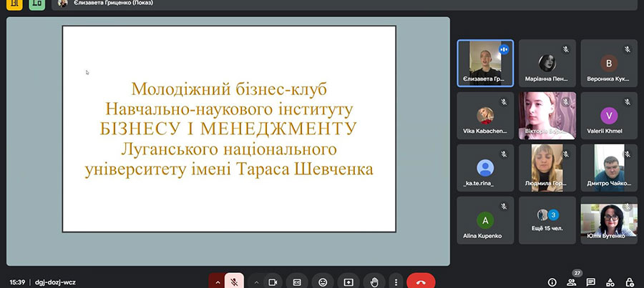Open the three-dot more options menu

(x=396, y=282)
